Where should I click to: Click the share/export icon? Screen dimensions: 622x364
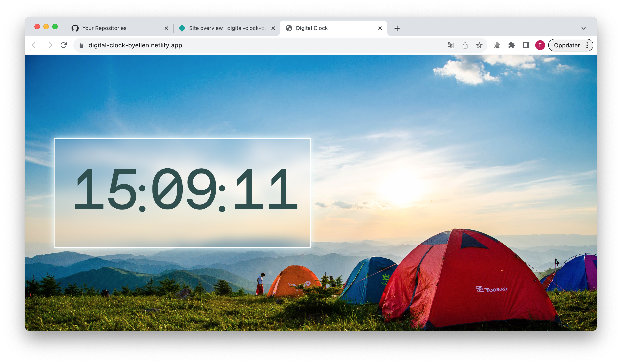pyautogui.click(x=465, y=45)
